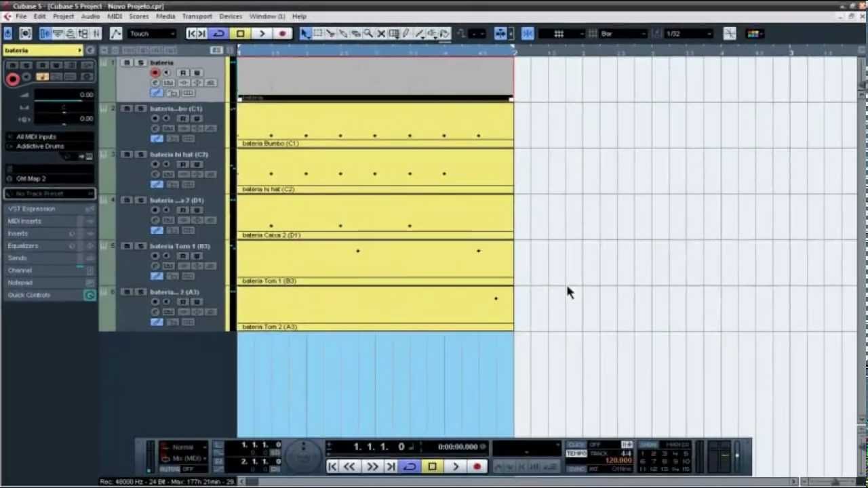Open the File menu
868x488 pixels.
[x=21, y=16]
